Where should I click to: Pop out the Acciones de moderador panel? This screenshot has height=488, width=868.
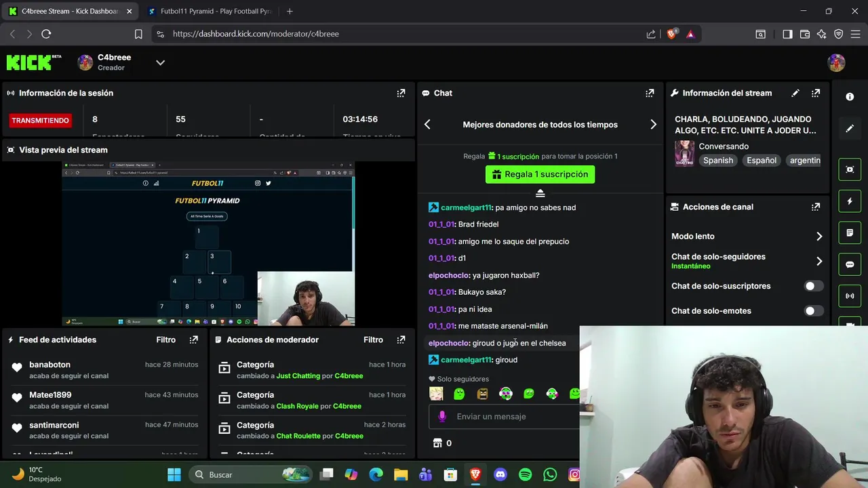coord(401,340)
